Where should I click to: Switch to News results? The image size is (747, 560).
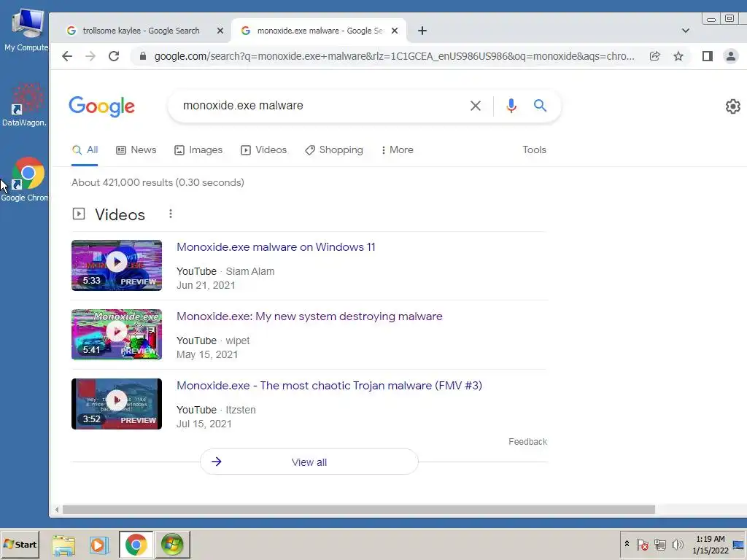pos(136,150)
